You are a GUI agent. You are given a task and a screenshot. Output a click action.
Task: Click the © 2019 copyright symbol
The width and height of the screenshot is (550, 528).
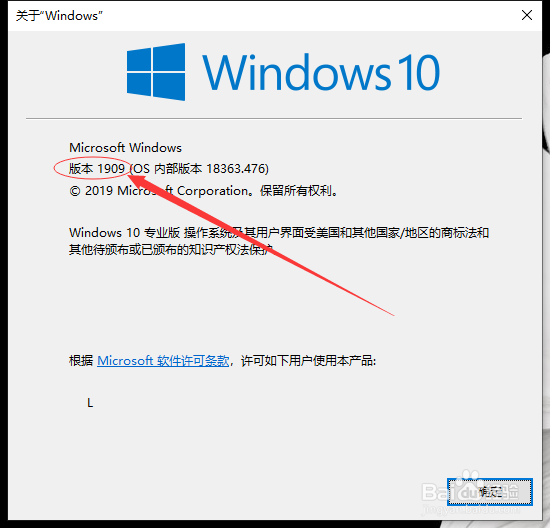(x=75, y=191)
